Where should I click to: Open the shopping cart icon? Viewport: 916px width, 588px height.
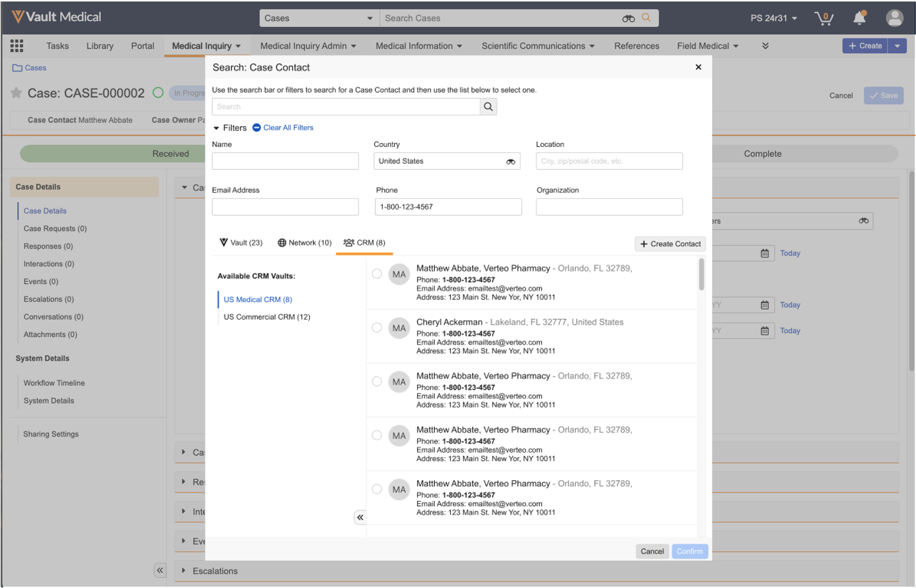[x=824, y=18]
